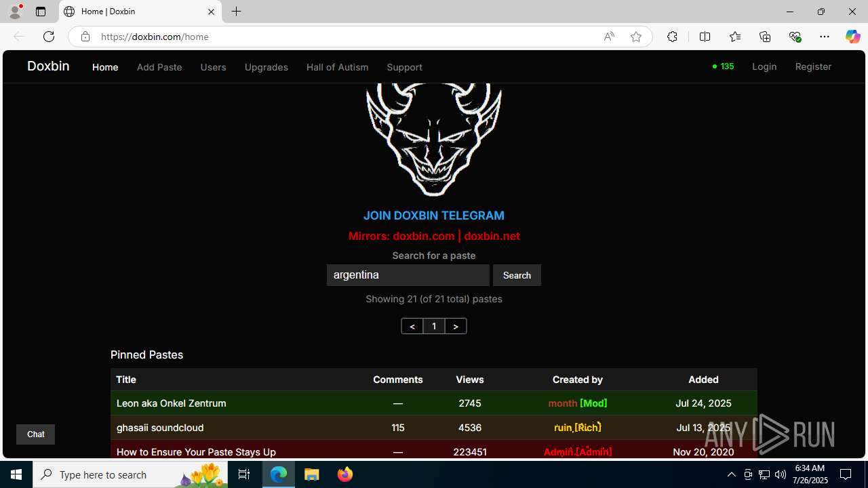Toggle Read aloud icon in address bar

609,37
